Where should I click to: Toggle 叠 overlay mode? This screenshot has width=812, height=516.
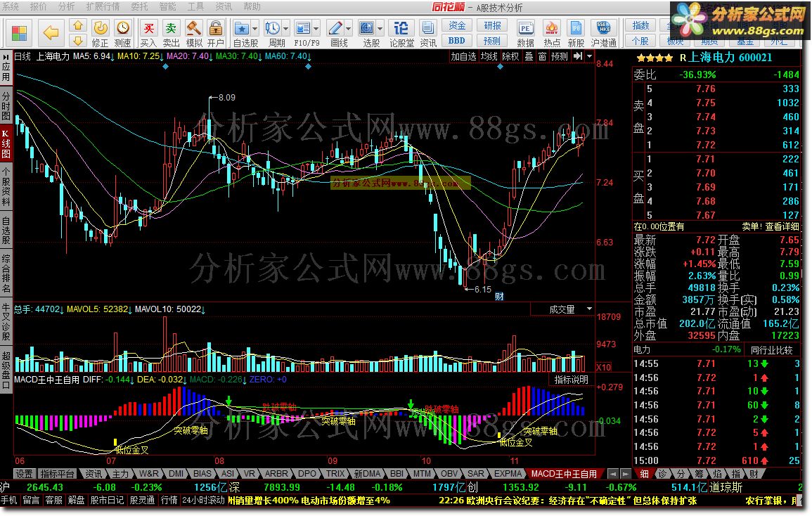click(x=529, y=56)
